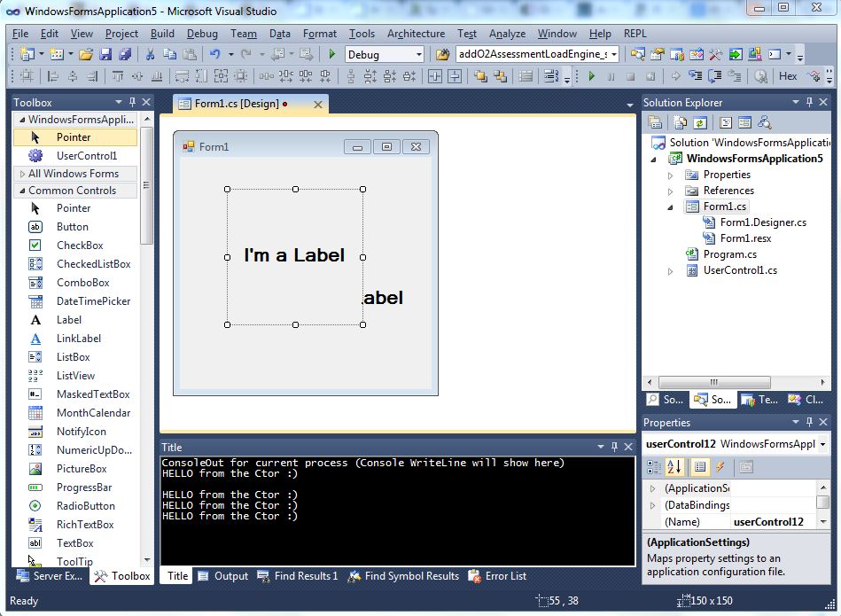Click Toolbox vertical scrollbar thumb

[146, 185]
